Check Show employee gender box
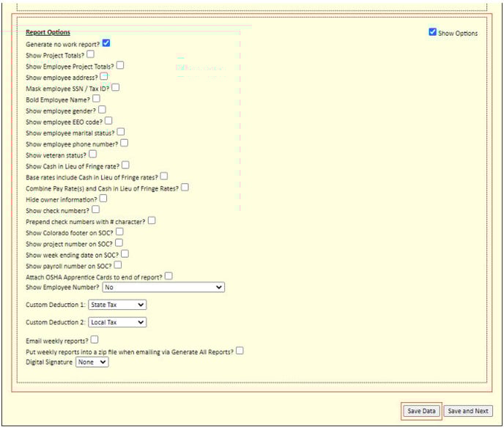This screenshot has height=427, width=504. click(x=103, y=110)
